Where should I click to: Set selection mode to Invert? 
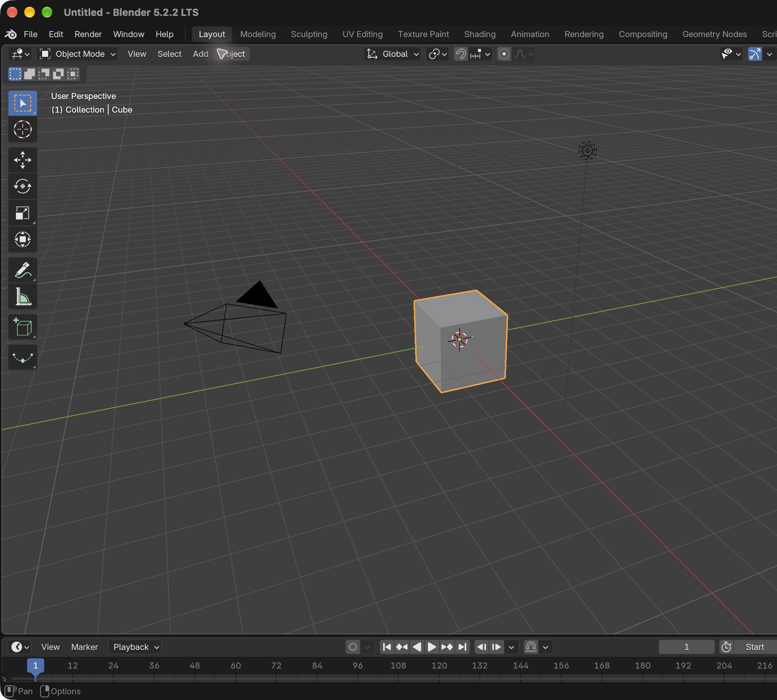(58, 74)
